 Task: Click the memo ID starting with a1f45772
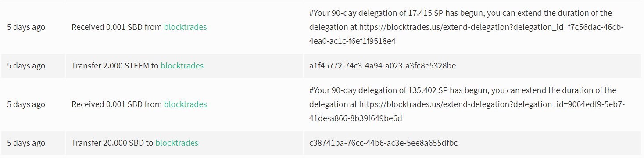383,66
